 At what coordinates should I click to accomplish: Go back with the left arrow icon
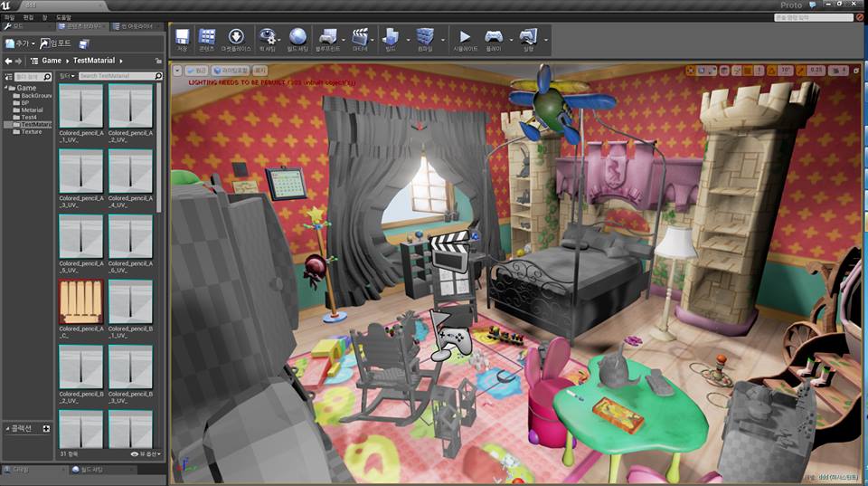click(x=8, y=61)
